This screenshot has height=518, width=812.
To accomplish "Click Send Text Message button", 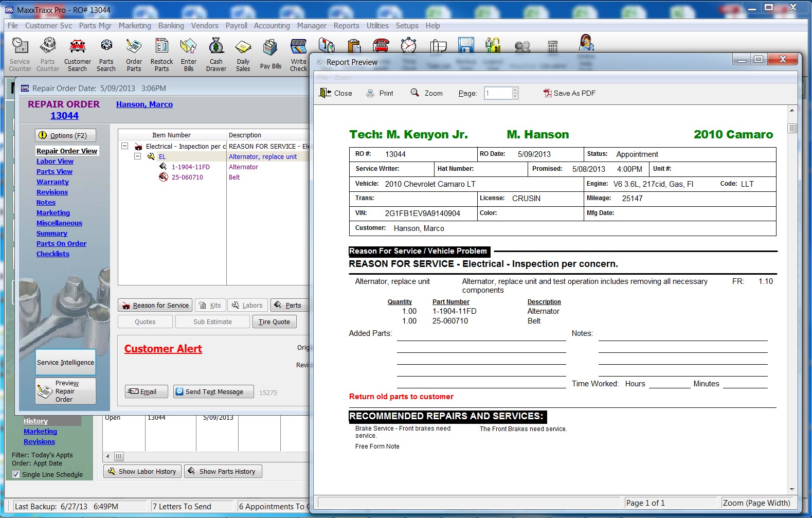I will pyautogui.click(x=213, y=391).
